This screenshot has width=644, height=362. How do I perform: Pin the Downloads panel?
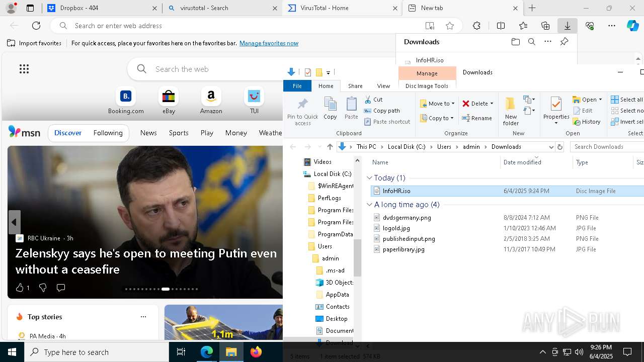[x=564, y=42]
